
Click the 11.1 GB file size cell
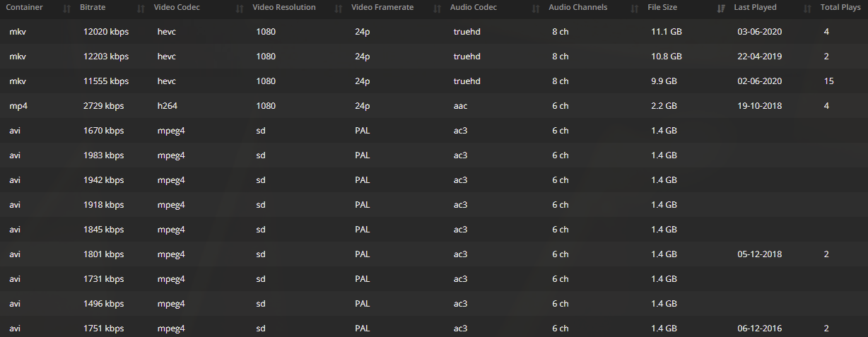667,32
